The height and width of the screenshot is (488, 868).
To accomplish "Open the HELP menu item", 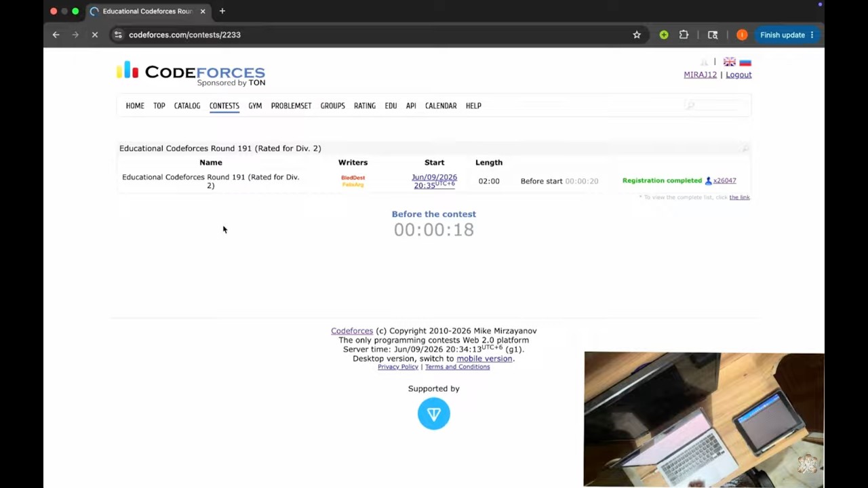I will click(473, 106).
